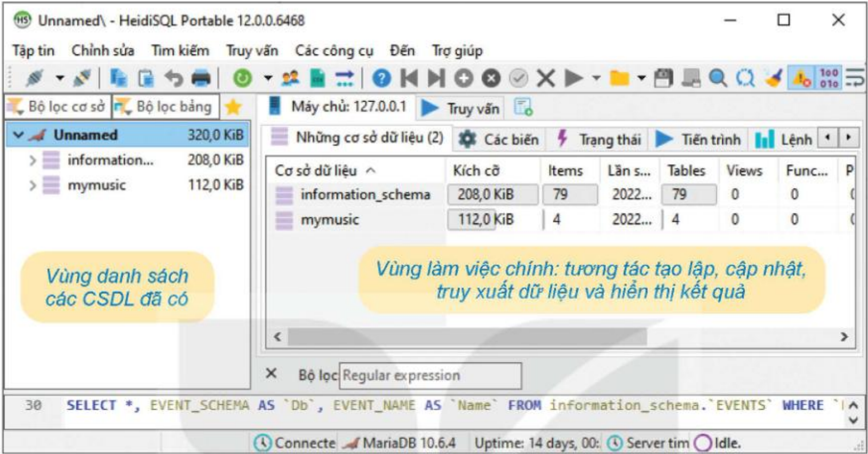Open Find with the magnifier icon

coord(718,78)
